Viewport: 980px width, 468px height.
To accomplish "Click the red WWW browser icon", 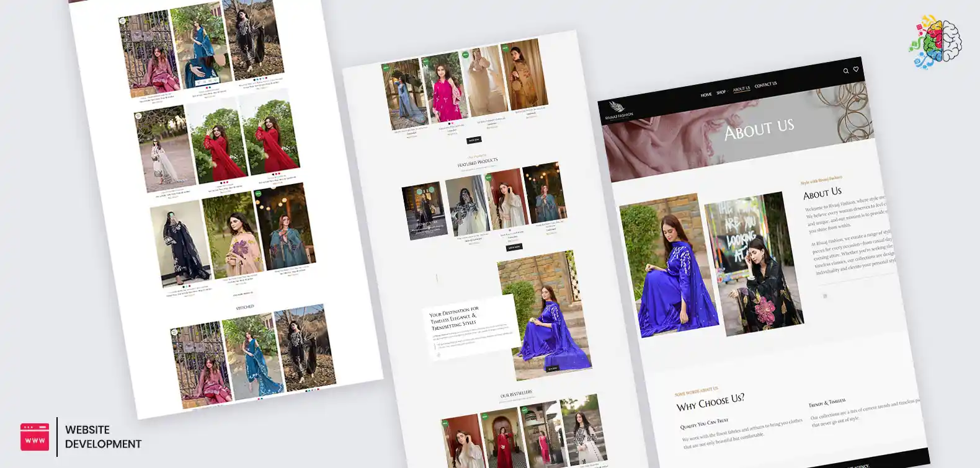I will pos(35,437).
